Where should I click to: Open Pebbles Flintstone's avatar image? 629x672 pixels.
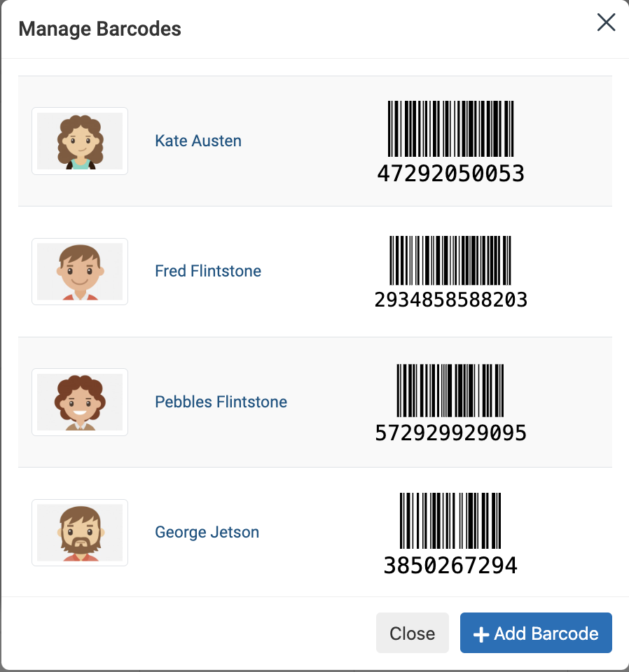80,402
